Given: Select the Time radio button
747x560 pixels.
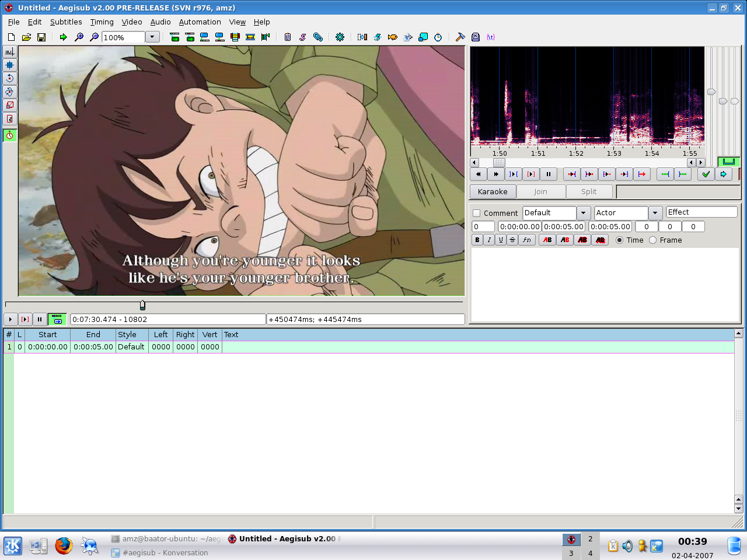Looking at the screenshot, I should click(x=620, y=240).
